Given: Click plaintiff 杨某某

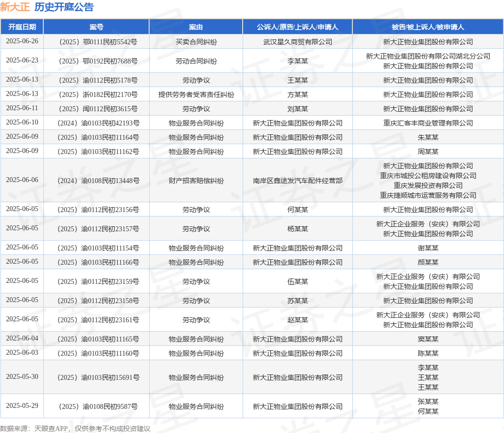Looking at the screenshot, I should pos(298,229).
